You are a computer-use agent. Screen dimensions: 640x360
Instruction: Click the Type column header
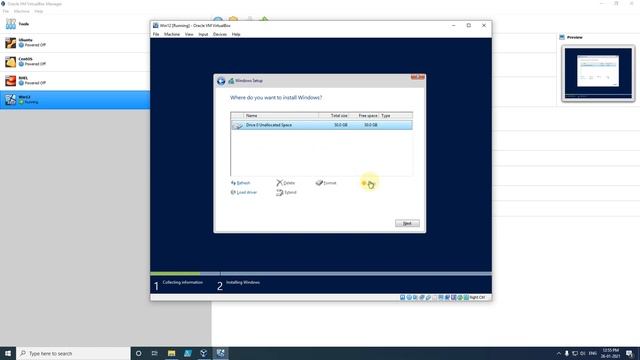pos(396,116)
